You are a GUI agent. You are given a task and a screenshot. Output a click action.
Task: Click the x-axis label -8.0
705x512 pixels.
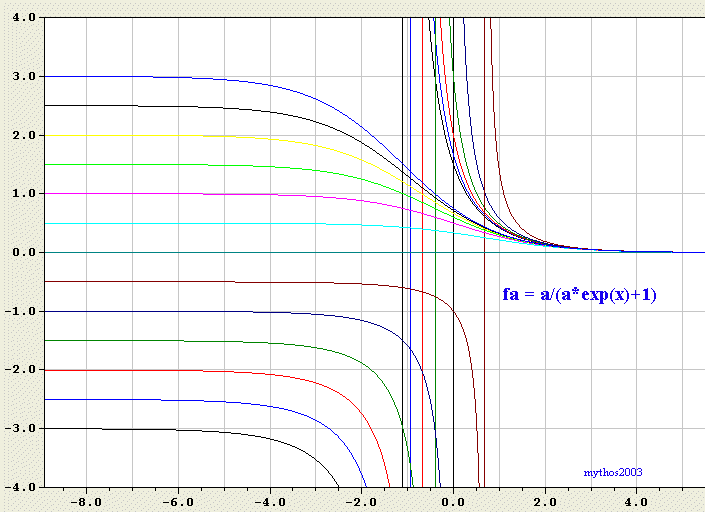[x=86, y=502]
